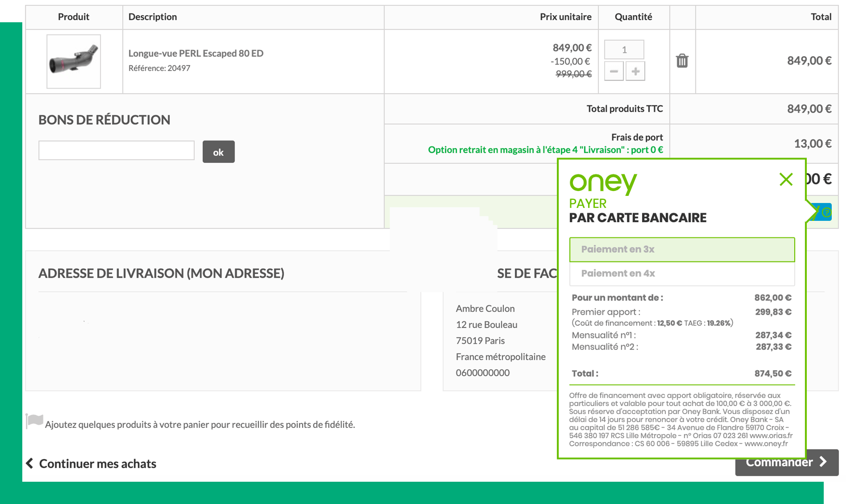Submit coupon code with the ok button

pyautogui.click(x=218, y=151)
